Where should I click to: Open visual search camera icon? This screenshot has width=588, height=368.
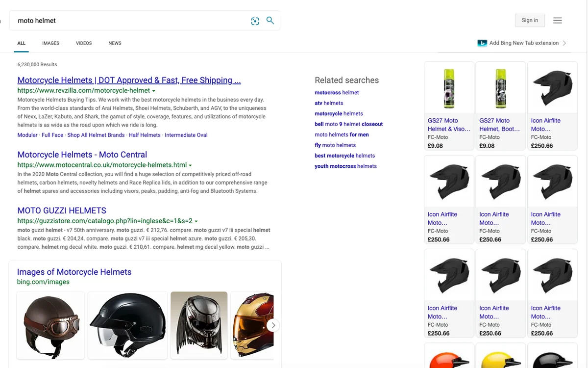pyautogui.click(x=255, y=21)
